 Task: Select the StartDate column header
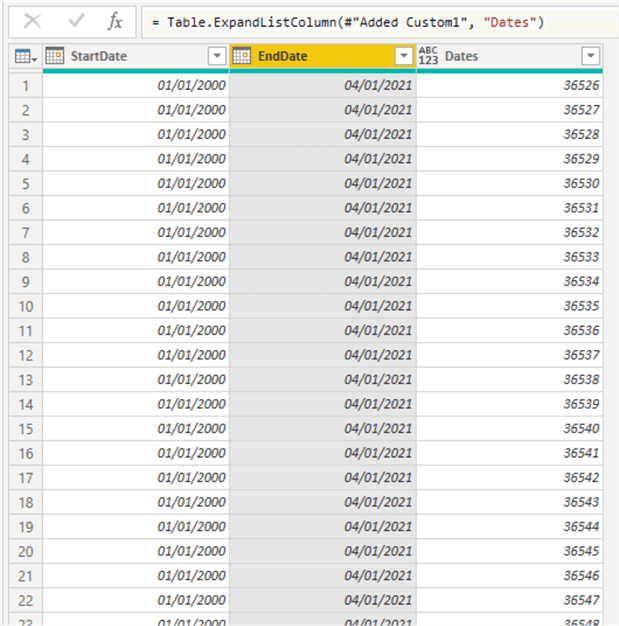coord(136,56)
